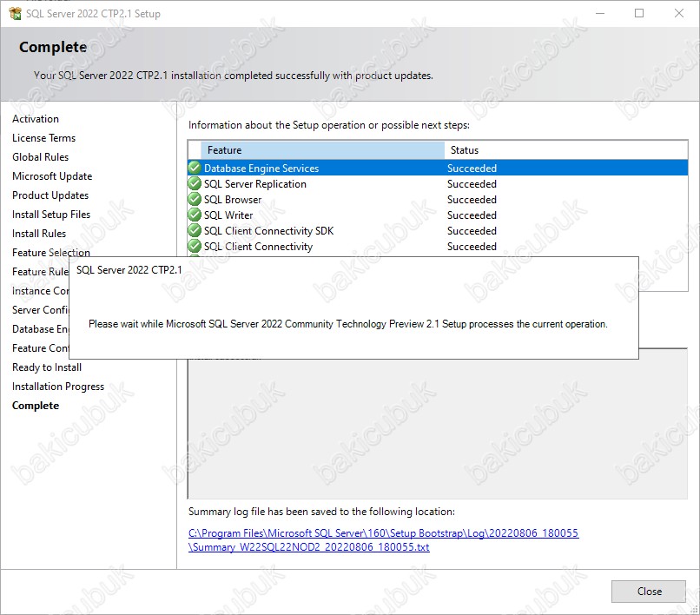Open the summary log file path link

click(x=384, y=540)
